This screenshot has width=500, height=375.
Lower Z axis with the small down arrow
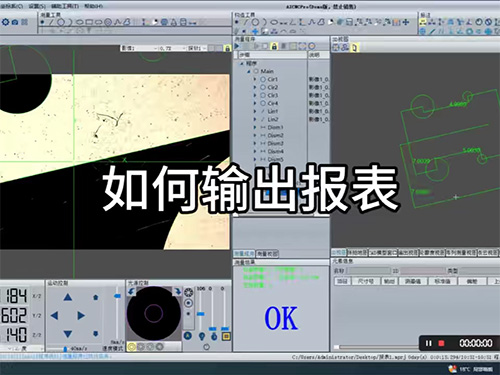tap(96, 333)
